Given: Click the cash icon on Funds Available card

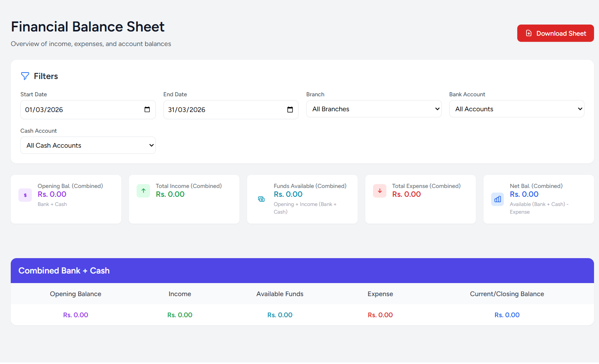Looking at the screenshot, I should (261, 199).
